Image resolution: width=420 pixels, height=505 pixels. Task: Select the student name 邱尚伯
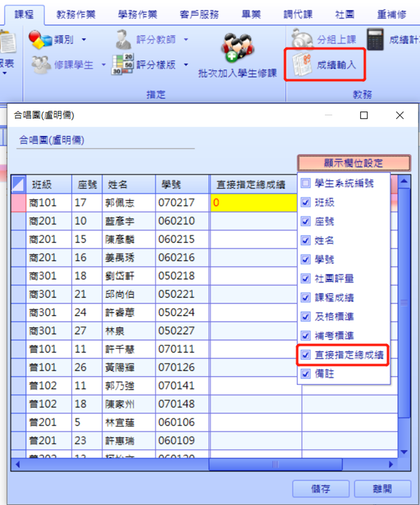pyautogui.click(x=120, y=294)
